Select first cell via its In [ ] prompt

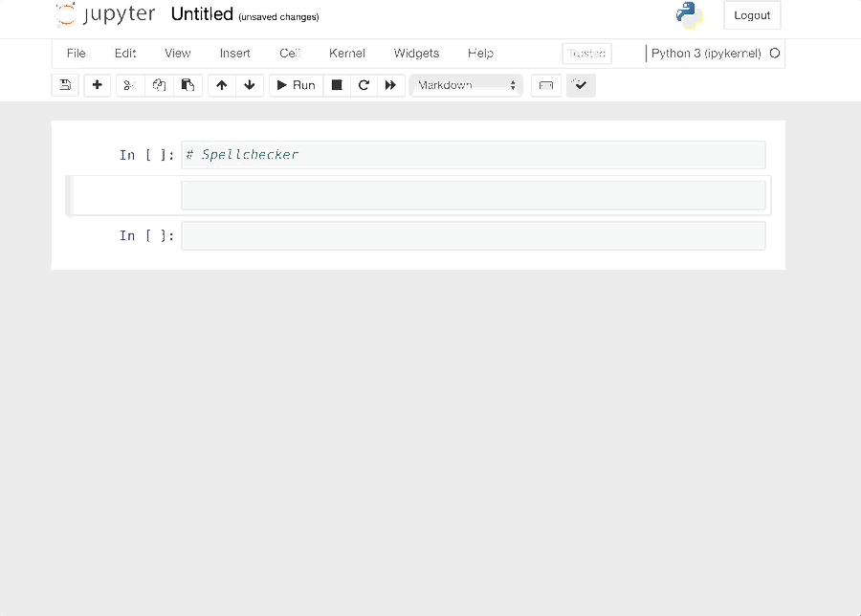[146, 155]
